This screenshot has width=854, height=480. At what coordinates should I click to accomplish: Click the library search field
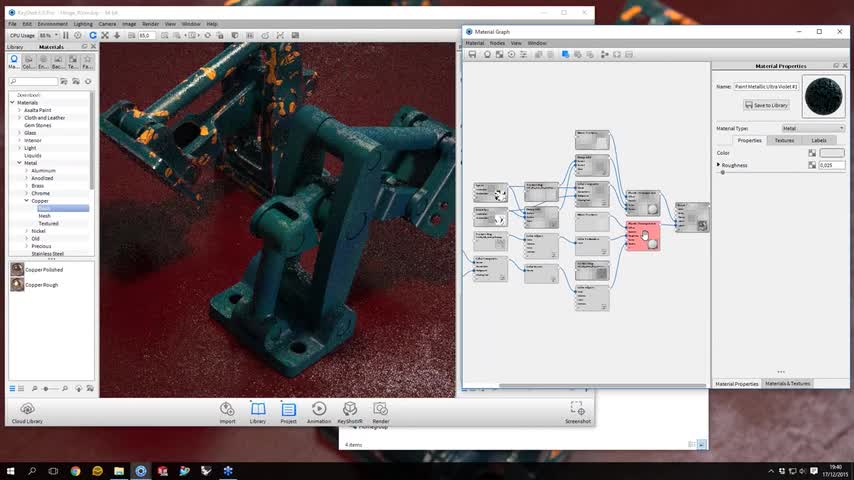33,81
